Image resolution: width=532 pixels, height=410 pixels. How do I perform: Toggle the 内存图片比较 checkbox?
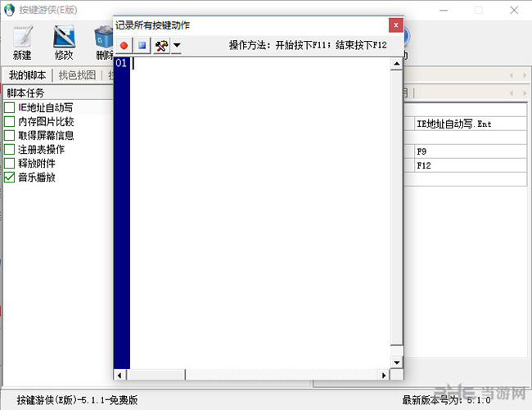9,121
